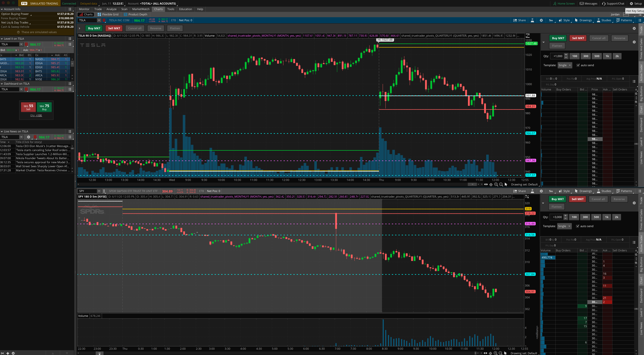Image resolution: width=644 pixels, height=355 pixels.
Task: Open the TSLA Template Single dropdown
Action: tap(565, 65)
